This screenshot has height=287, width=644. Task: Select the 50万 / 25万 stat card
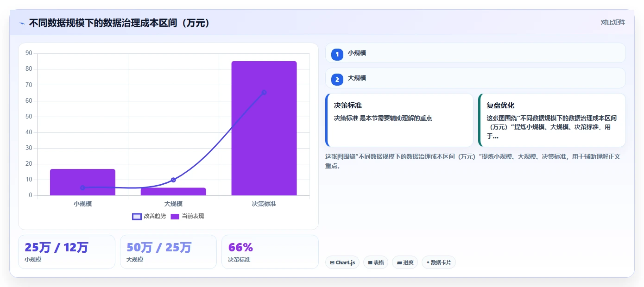tap(168, 252)
